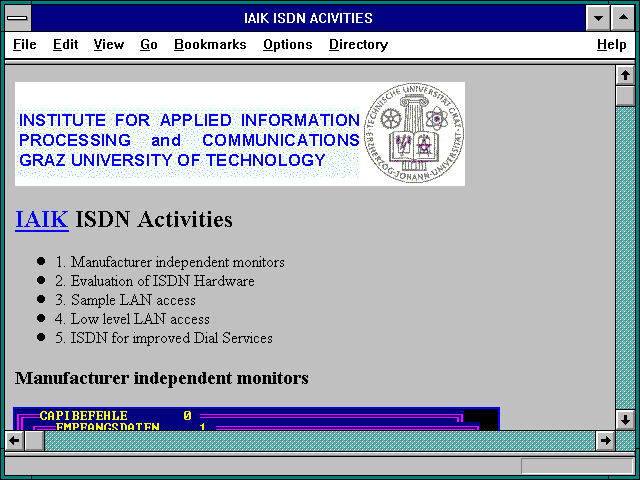Screen dimensions: 640x480
Task: Open the Directory menu
Action: click(x=358, y=44)
